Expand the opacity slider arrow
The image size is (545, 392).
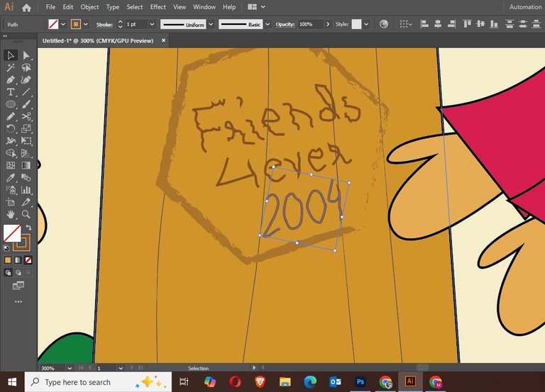coord(328,24)
